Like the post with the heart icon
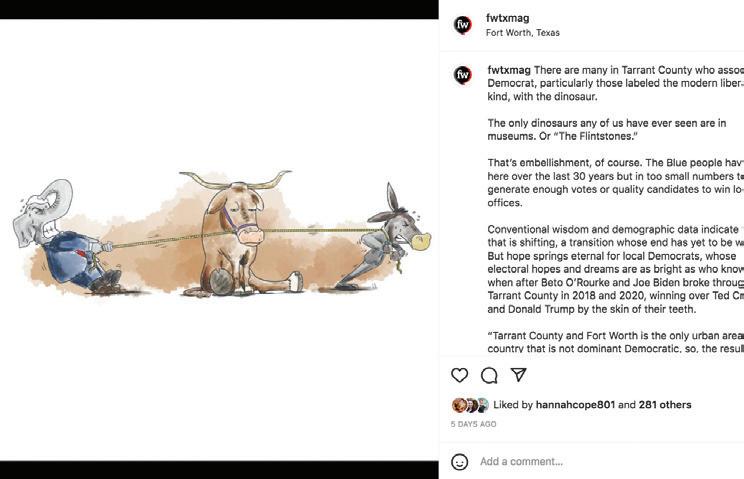The height and width of the screenshot is (479, 744). coord(460,375)
